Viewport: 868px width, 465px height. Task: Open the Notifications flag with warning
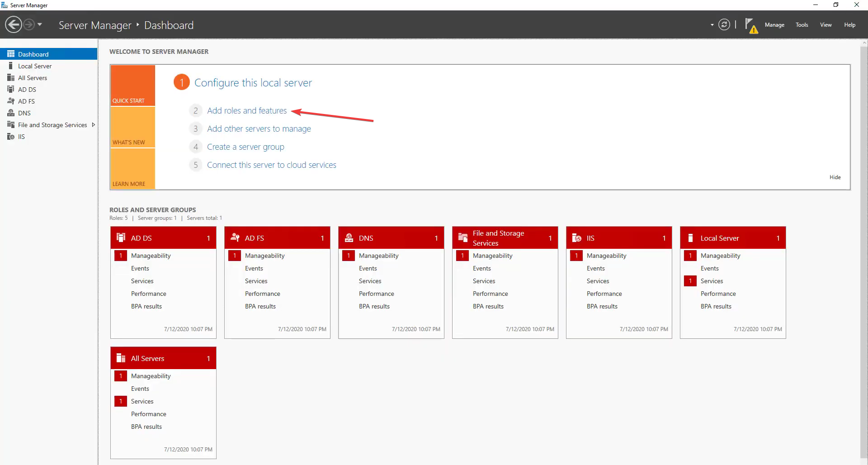pos(751,25)
